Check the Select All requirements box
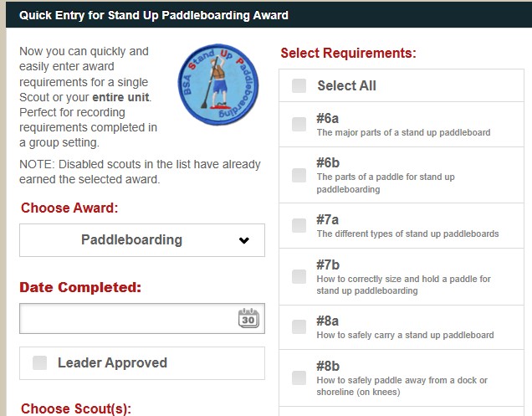The height and width of the screenshot is (416, 532). 299,85
